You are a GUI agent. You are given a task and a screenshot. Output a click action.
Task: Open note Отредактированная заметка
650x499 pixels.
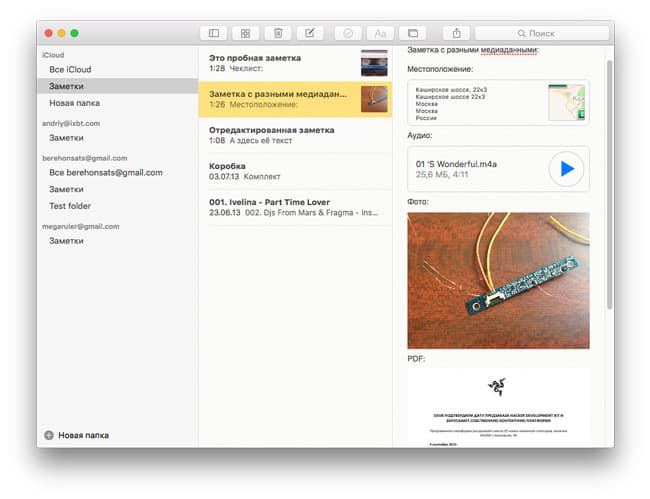[x=295, y=135]
